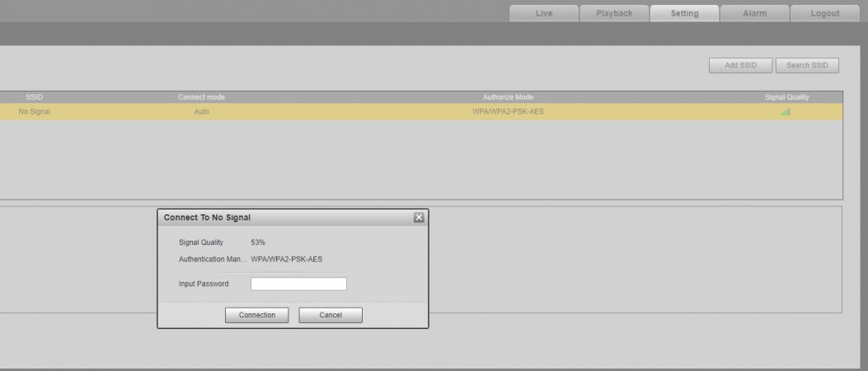Viewport: 868px width, 371px height.
Task: Click the Logout tab
Action: [x=825, y=13]
